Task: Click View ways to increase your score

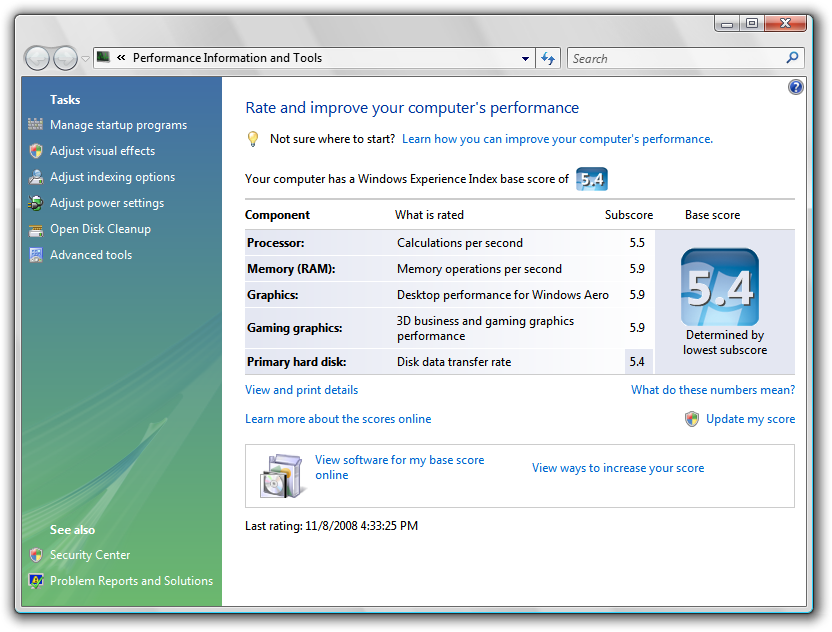Action: [x=618, y=468]
